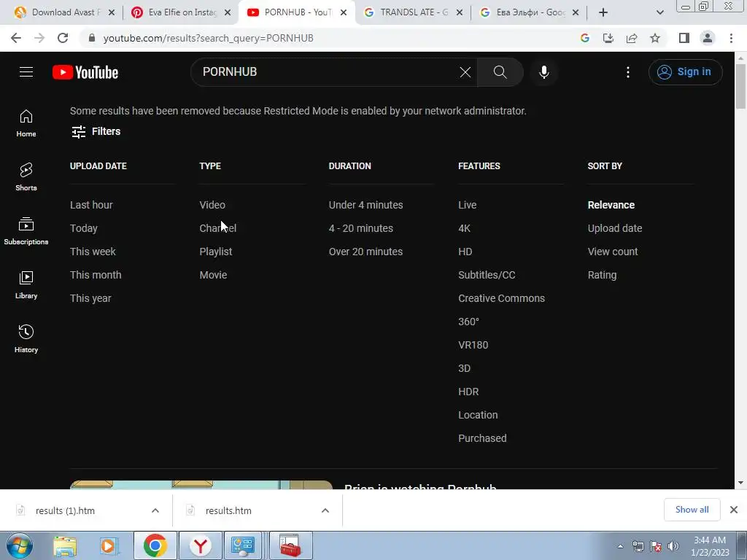
Task: Open a new browser tab
Action: click(603, 12)
